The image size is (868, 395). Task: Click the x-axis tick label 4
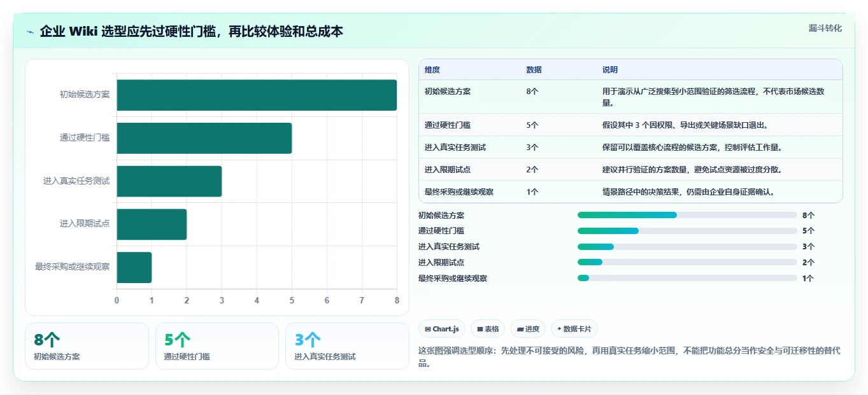tap(257, 300)
